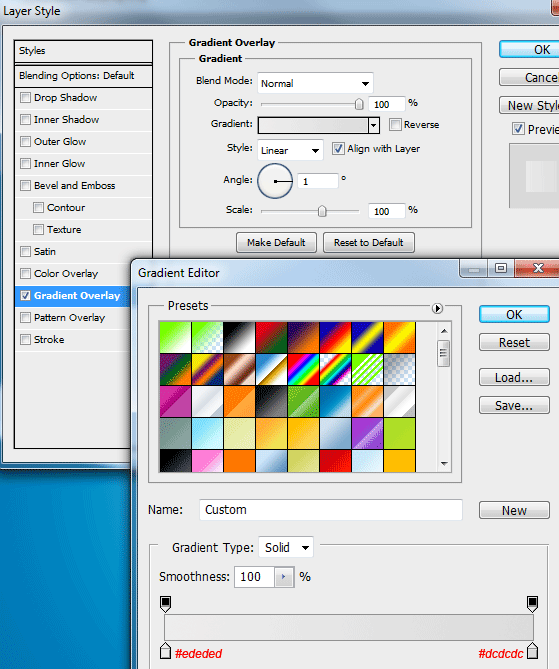Select the left black opacity stop

click(x=166, y=604)
